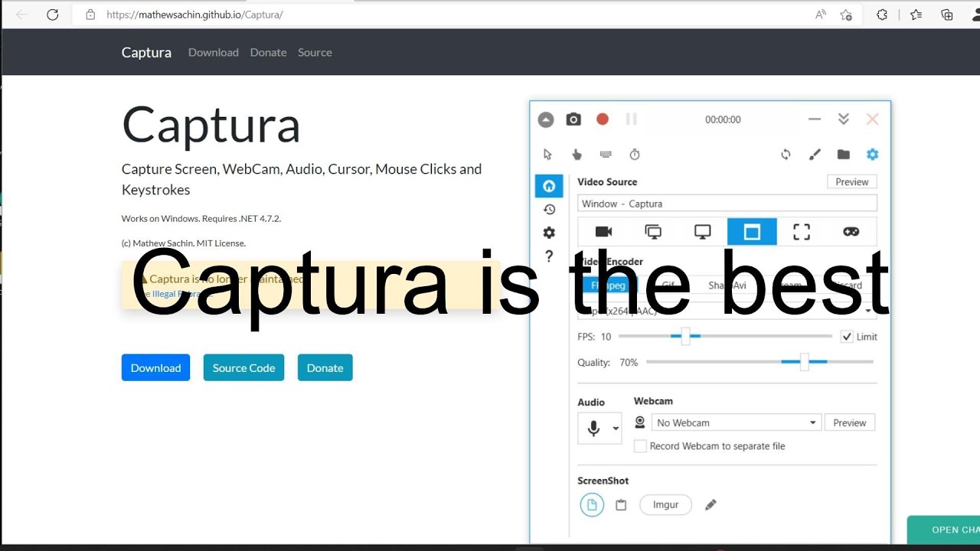Toggle the timer clock icon
980x551 pixels.
coord(635,155)
